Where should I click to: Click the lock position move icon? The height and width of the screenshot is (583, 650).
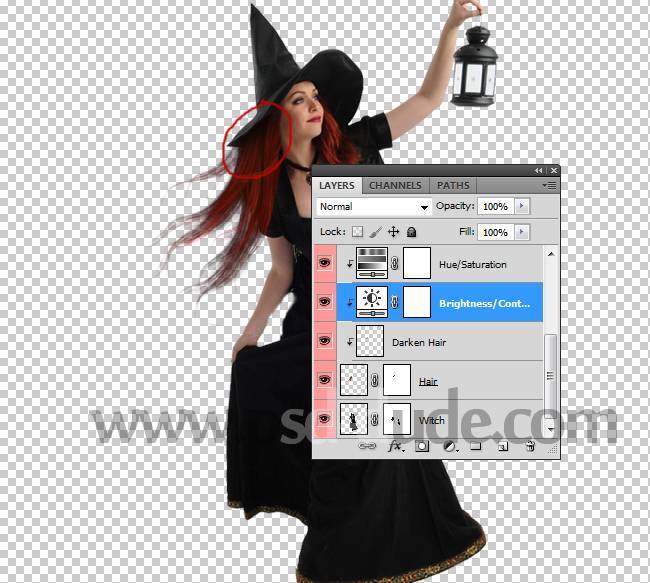(393, 232)
